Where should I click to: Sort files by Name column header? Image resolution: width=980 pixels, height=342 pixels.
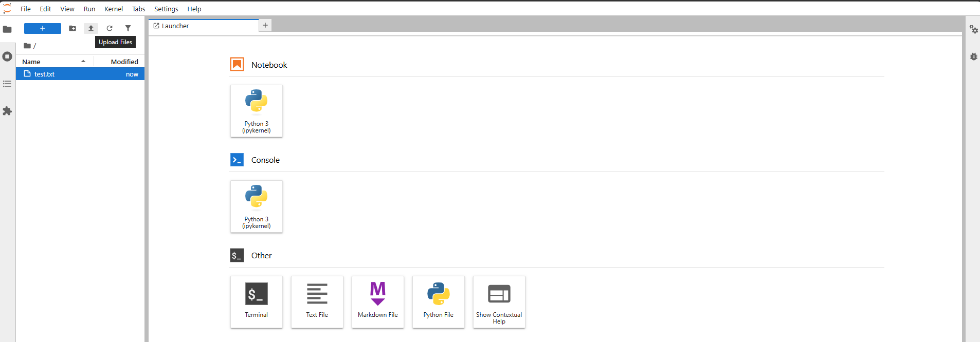click(55, 62)
